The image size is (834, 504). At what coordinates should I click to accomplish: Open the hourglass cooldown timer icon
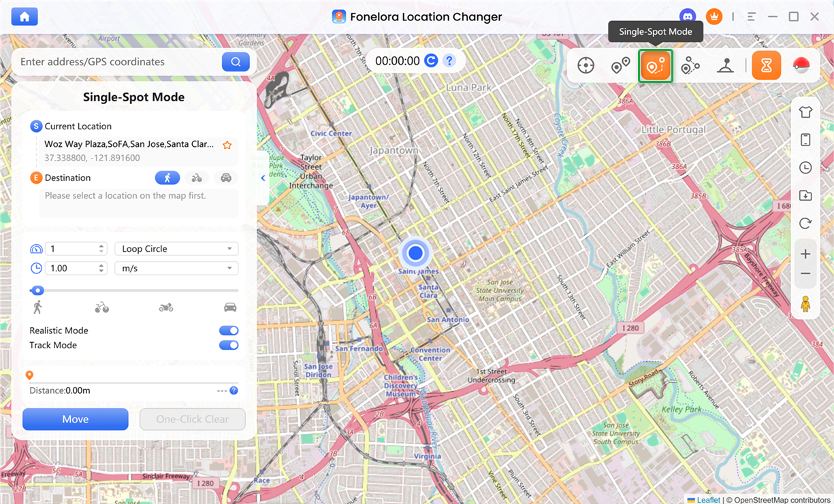(767, 65)
